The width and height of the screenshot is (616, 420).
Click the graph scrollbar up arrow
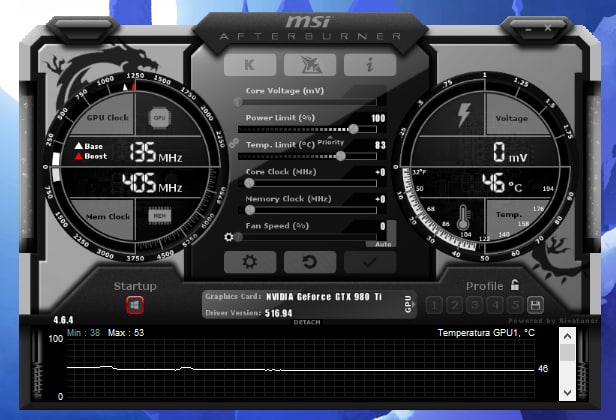pos(567,336)
